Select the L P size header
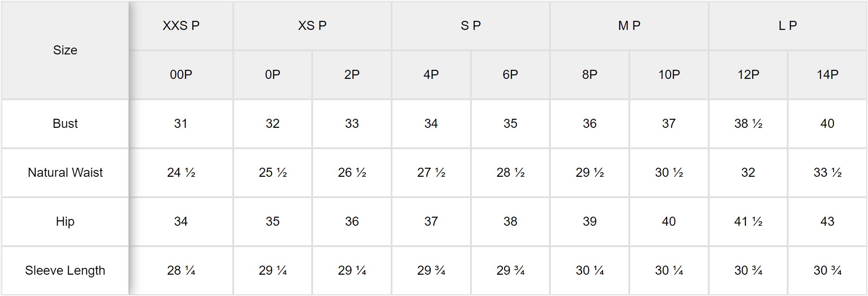 [788, 26]
